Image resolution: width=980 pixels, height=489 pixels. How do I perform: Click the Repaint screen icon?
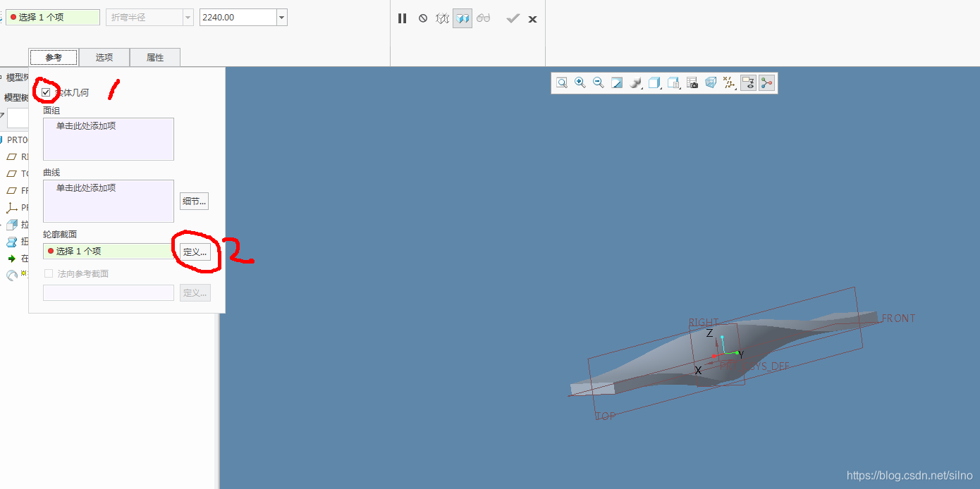(617, 83)
